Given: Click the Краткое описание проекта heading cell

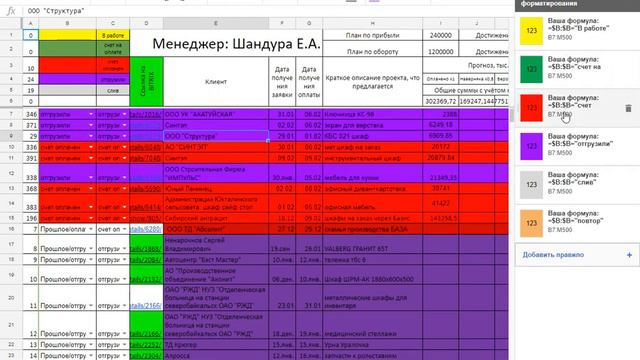Looking at the screenshot, I should pos(372,82).
